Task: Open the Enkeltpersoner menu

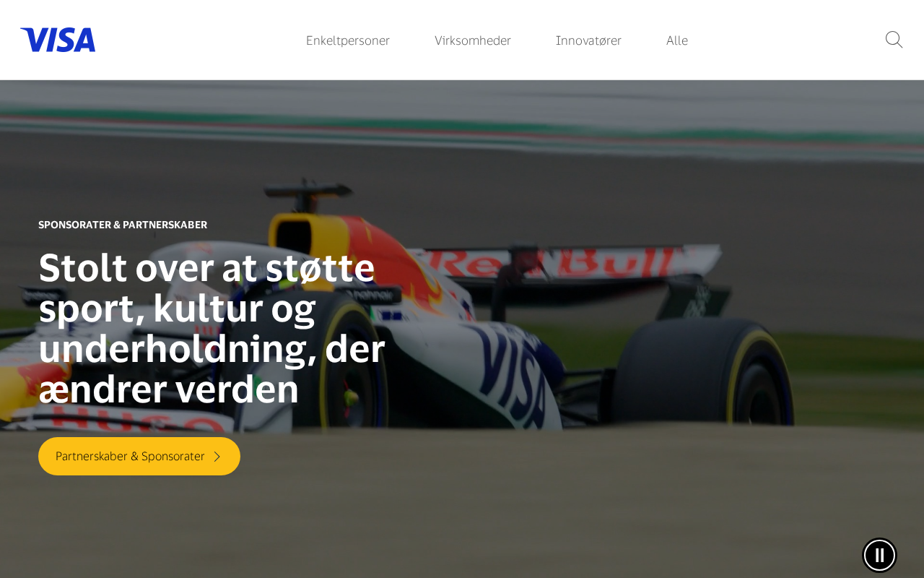Action: coord(348,40)
